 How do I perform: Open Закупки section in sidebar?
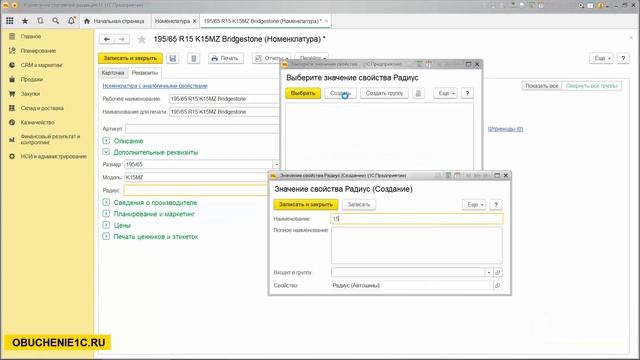pos(30,93)
